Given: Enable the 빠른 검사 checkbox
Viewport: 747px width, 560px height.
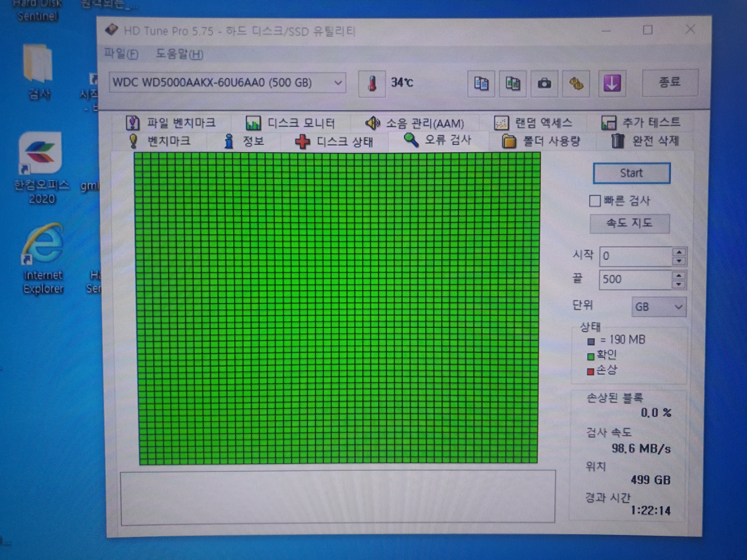Looking at the screenshot, I should tap(594, 201).
